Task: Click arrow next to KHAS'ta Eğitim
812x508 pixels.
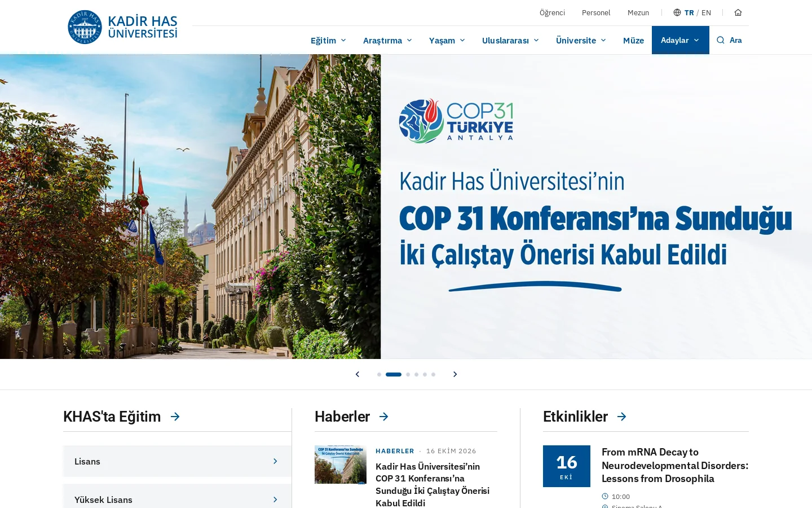Action: pyautogui.click(x=175, y=417)
